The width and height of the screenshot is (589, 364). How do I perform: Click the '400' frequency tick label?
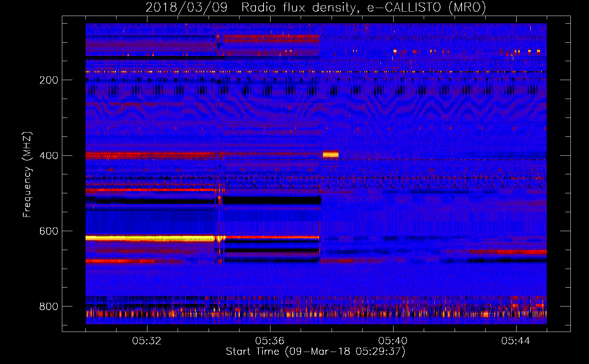pos(49,156)
